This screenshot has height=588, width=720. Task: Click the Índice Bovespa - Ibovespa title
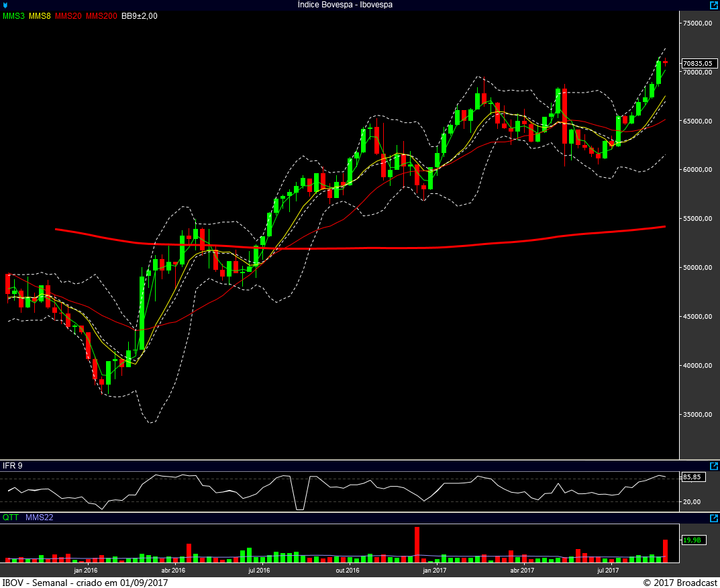345,5
